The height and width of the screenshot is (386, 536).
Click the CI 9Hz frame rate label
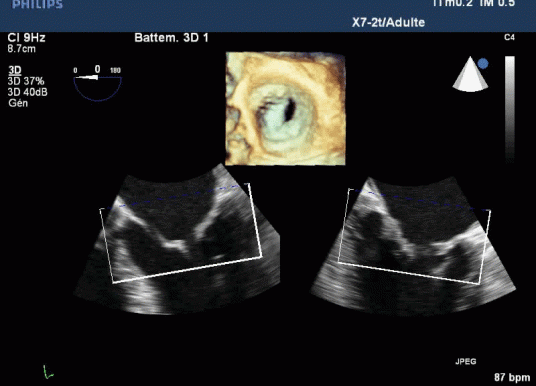pos(26,38)
